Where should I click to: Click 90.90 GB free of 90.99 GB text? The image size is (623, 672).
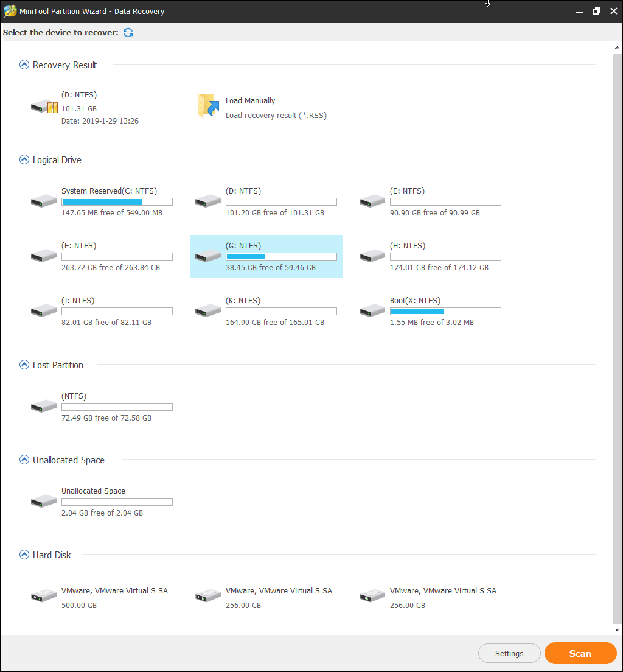435,212
